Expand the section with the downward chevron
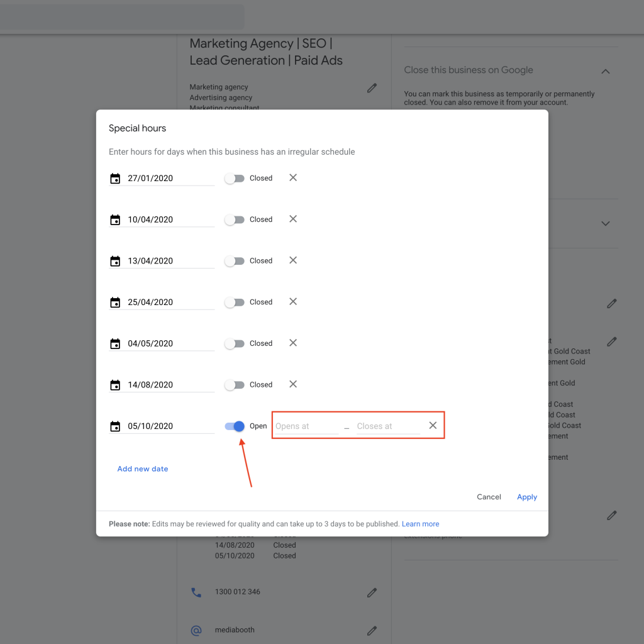 [605, 223]
